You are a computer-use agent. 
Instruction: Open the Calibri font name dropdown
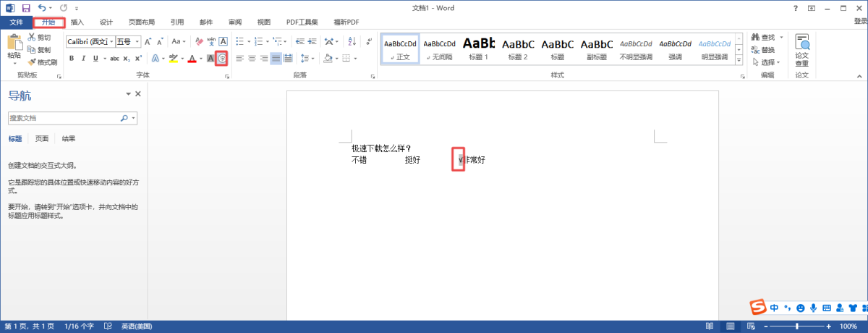[90, 41]
